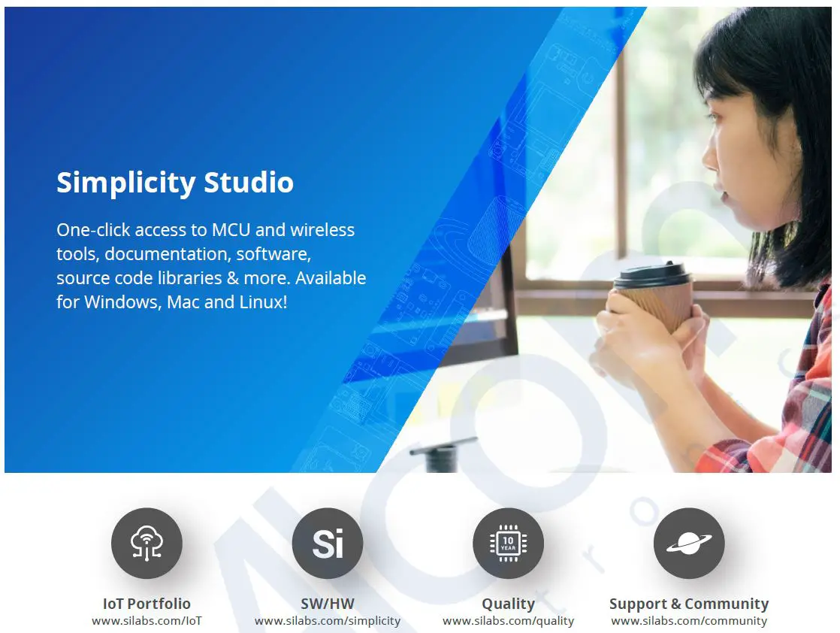The width and height of the screenshot is (840, 633).
Task: Open the www.silabs.com/community link
Action: click(689, 621)
